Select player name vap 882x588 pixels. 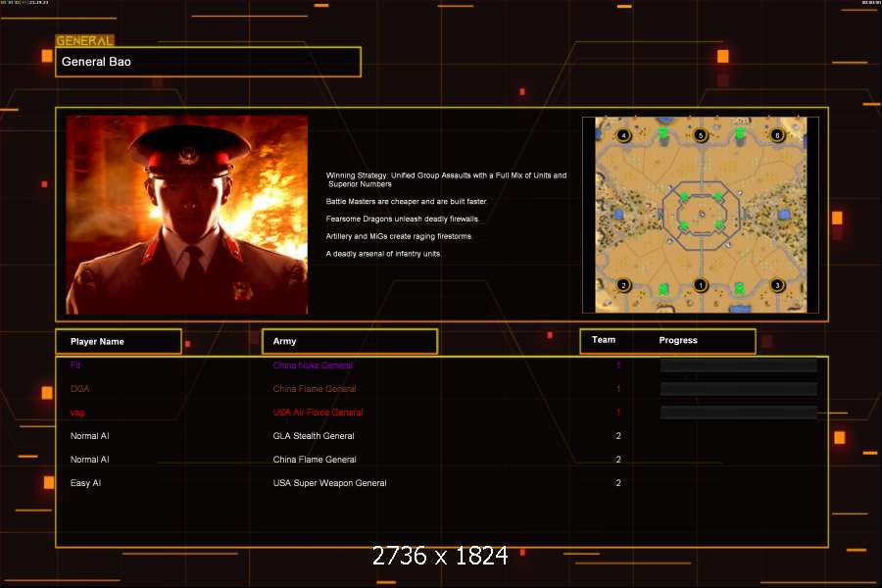[x=77, y=413]
